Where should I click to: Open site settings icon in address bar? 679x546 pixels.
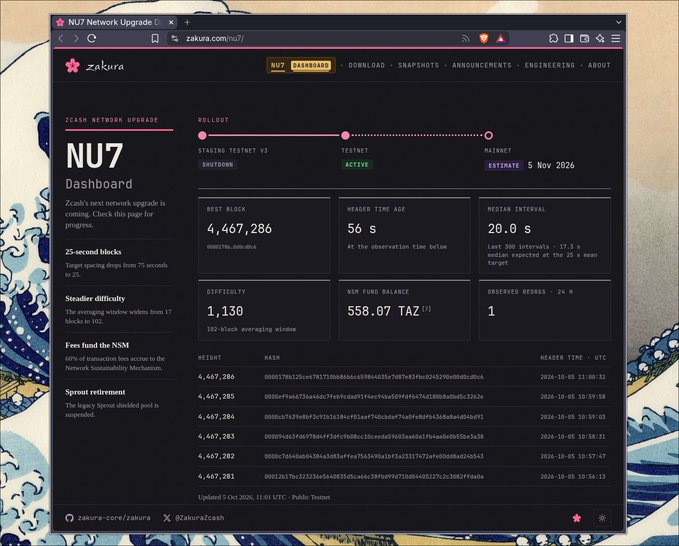(x=175, y=39)
